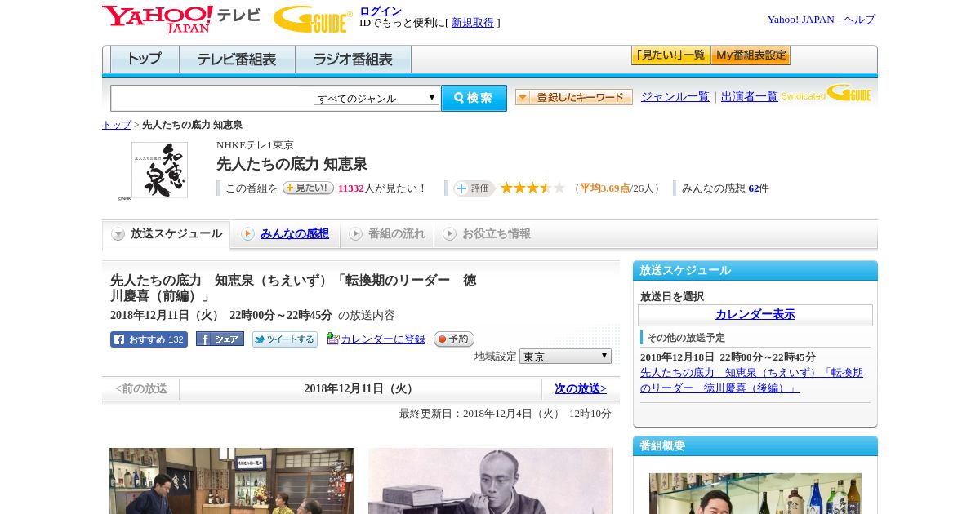The width and height of the screenshot is (980, 514).
Task: Expand 登録したキーワード dropdown
Action: 574,97
